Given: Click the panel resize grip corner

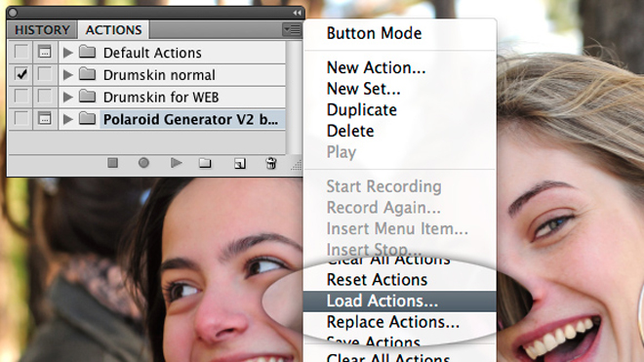Looking at the screenshot, I should pyautogui.click(x=296, y=165).
